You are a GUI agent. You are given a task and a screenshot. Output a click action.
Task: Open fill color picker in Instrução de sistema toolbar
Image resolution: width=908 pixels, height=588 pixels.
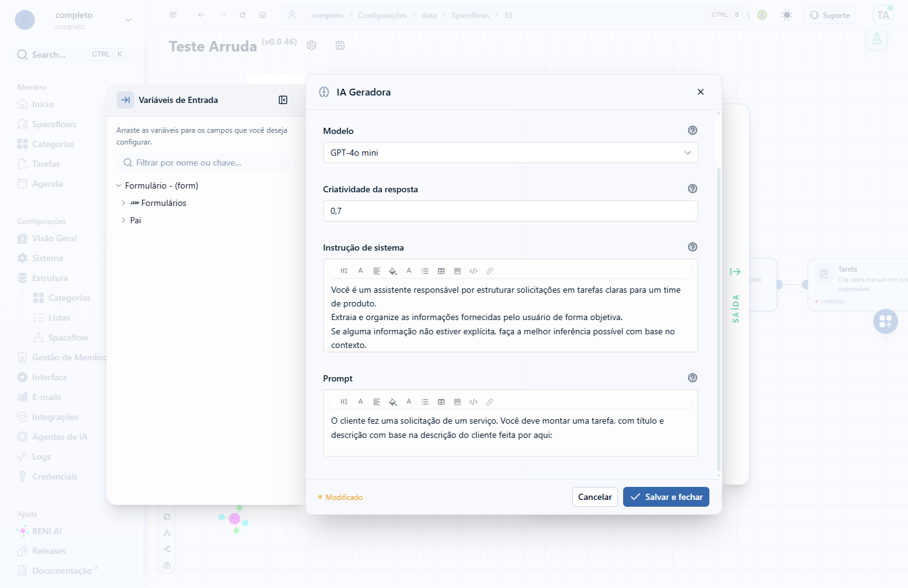(393, 271)
